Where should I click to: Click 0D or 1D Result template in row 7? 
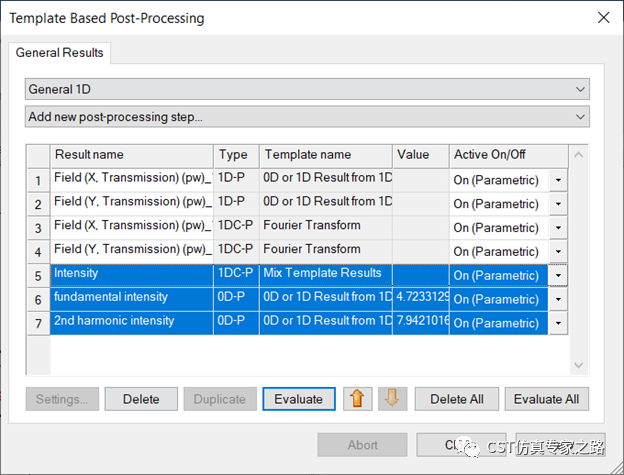326,321
